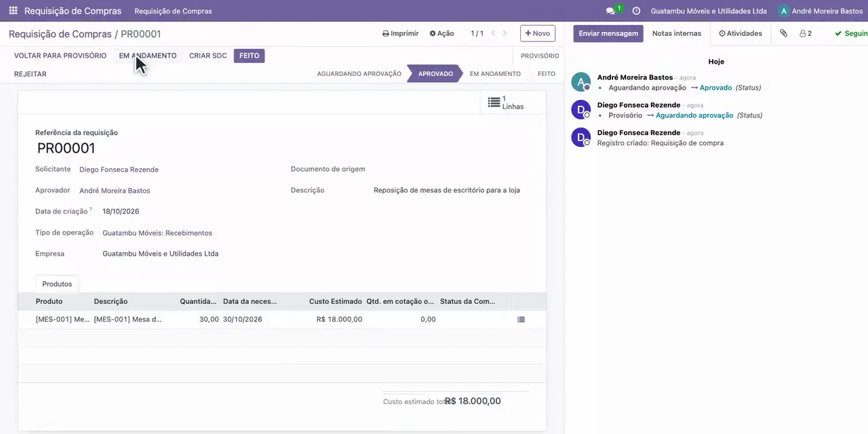Switch to Notas internas tab
The image size is (868, 434).
pyautogui.click(x=677, y=33)
